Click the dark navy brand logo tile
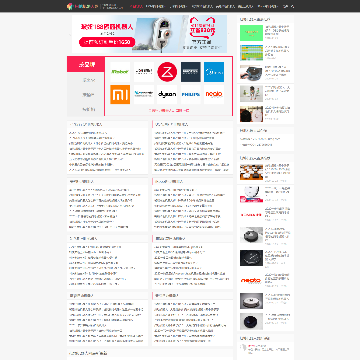Image resolution: width=360 pixels, height=360 pixels. click(191, 72)
